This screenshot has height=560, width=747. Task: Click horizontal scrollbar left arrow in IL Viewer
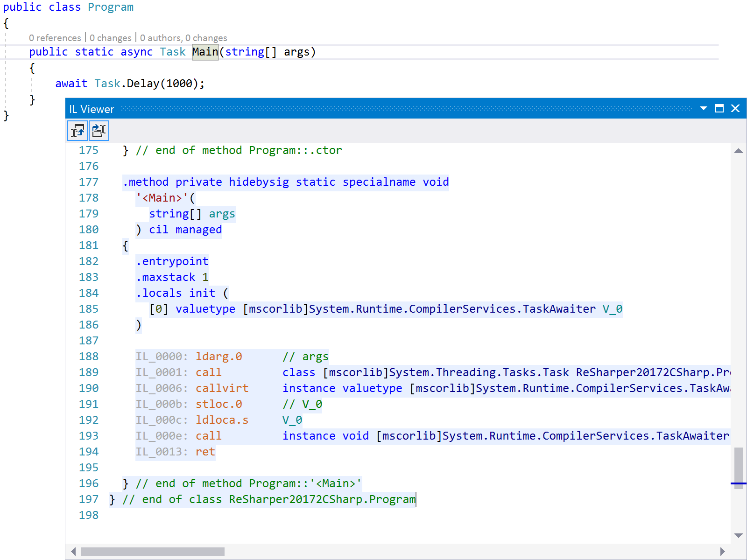click(73, 552)
